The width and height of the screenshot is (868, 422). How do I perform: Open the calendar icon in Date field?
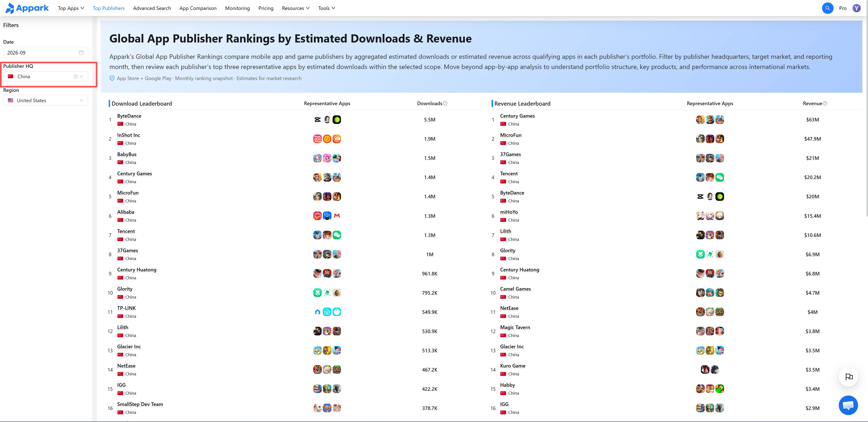pyautogui.click(x=81, y=52)
